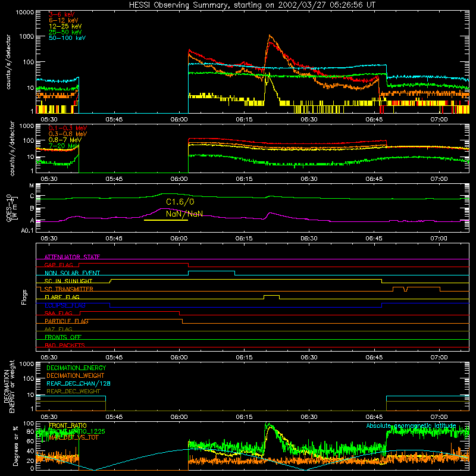
Task: Click the orange MAX_DET_VS_TOT legend label
Action: [x=73, y=437]
